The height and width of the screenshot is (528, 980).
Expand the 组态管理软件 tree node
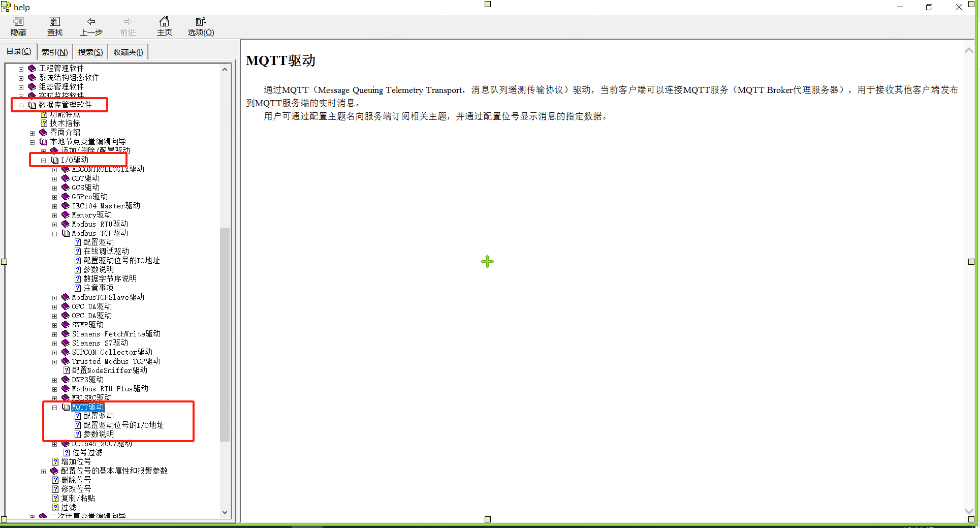pos(21,87)
